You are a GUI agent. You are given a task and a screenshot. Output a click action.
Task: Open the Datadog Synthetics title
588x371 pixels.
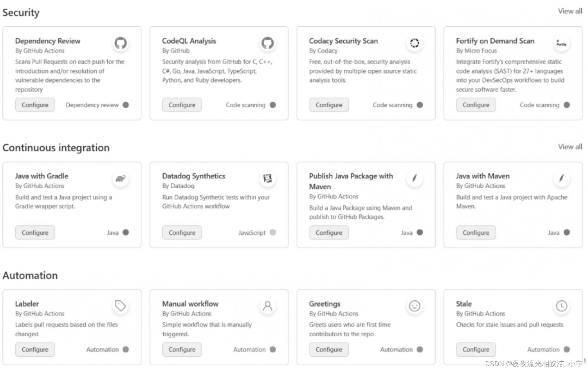pyautogui.click(x=194, y=176)
